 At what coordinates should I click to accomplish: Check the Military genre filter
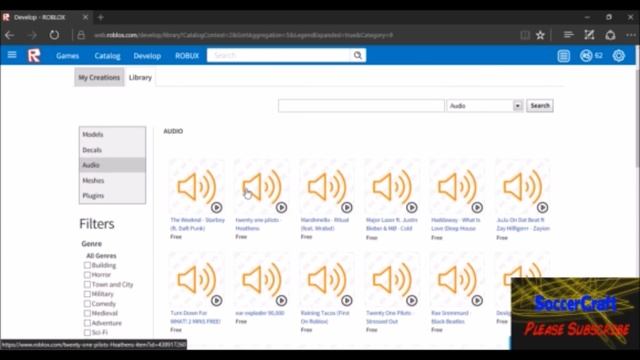(87, 294)
